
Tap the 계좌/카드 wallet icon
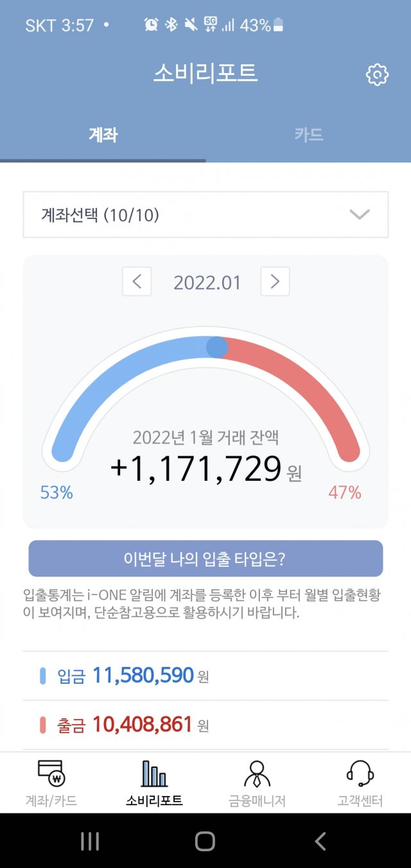point(51,774)
